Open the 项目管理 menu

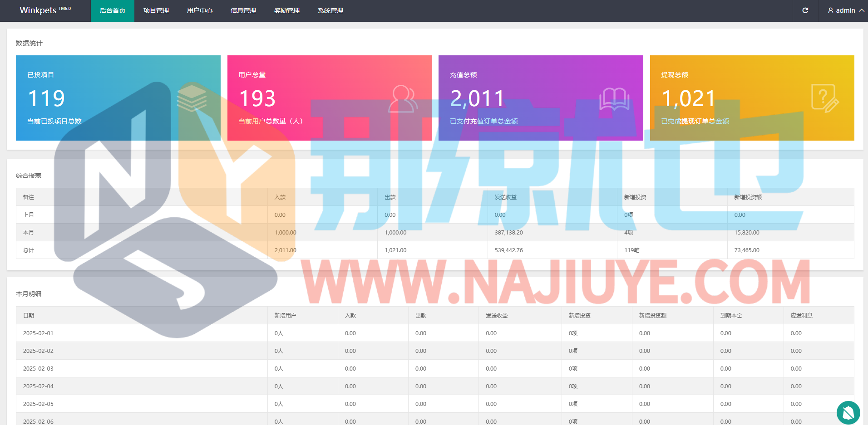pyautogui.click(x=156, y=10)
